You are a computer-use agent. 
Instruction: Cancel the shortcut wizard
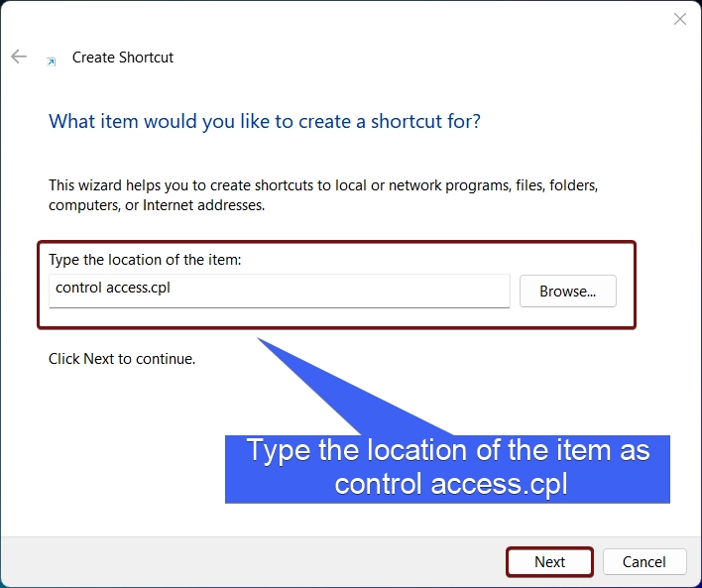click(x=643, y=561)
